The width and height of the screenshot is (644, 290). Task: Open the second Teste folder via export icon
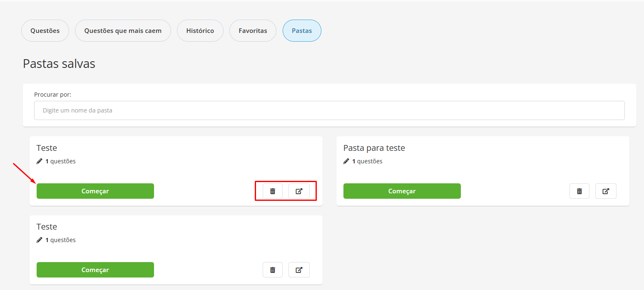pyautogui.click(x=299, y=270)
